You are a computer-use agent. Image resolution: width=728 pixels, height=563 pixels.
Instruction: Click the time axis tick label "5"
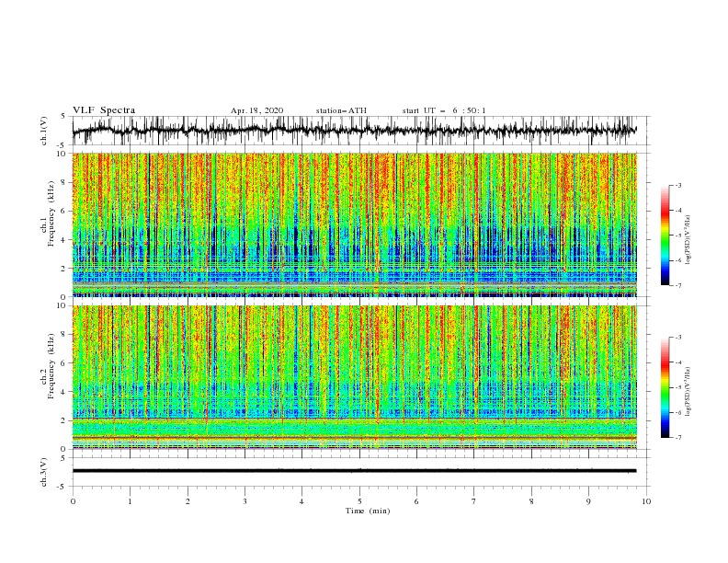[x=359, y=501]
